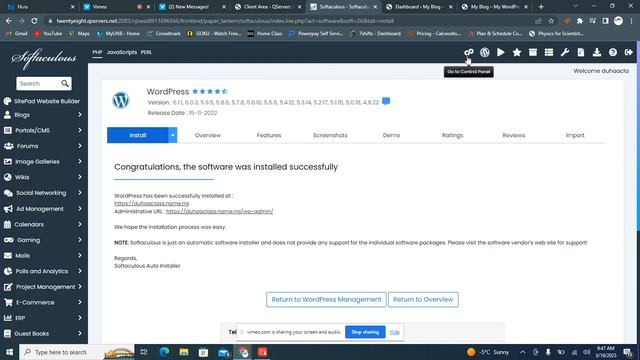Select PERL script type
This screenshot has height=360, width=640.
coord(146,52)
